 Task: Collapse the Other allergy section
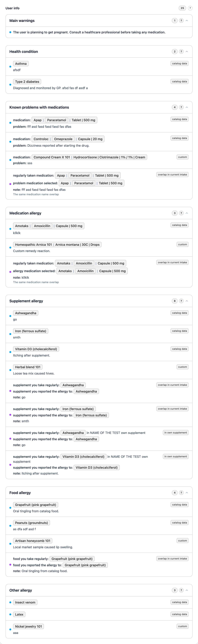click(x=187, y=590)
